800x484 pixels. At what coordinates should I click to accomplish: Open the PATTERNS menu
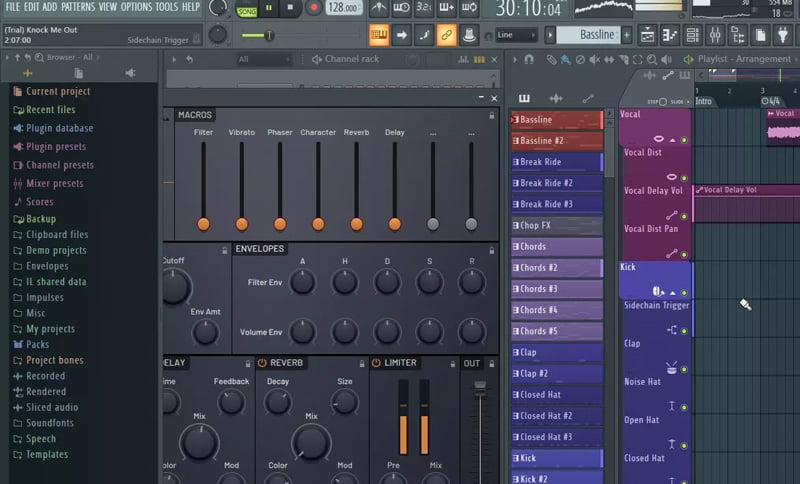pos(78,7)
